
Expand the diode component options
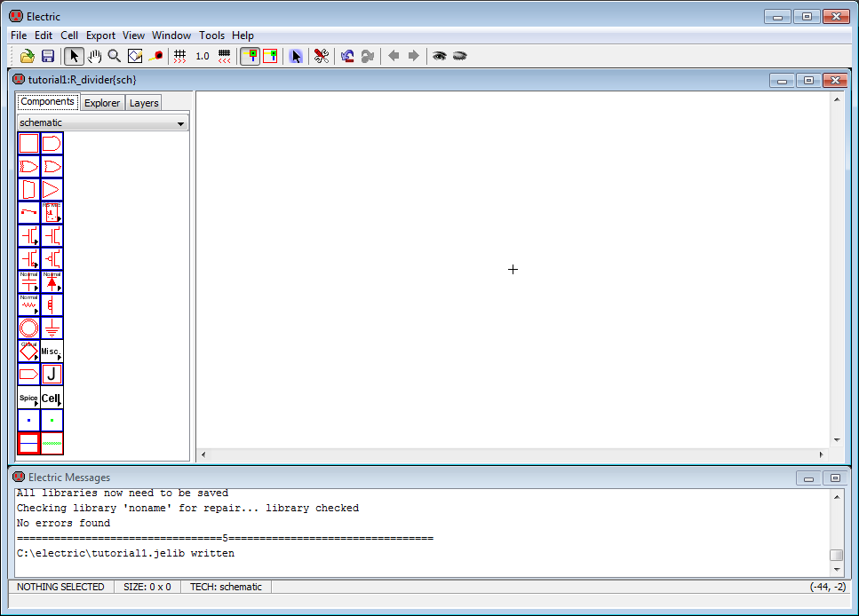52,282
